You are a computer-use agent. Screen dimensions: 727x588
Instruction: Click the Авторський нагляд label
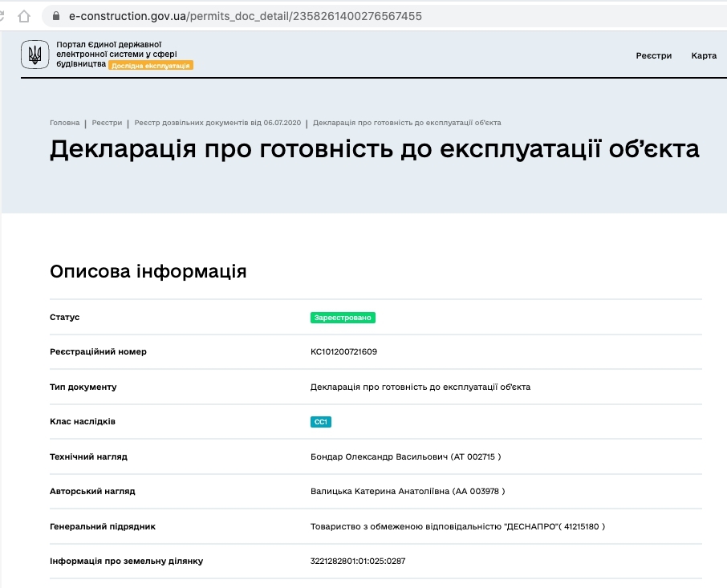[92, 491]
